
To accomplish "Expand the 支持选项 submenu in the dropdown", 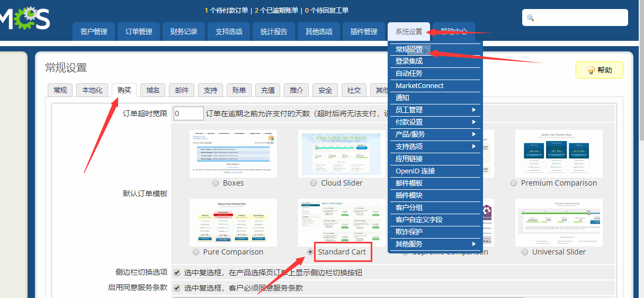I will tap(435, 146).
